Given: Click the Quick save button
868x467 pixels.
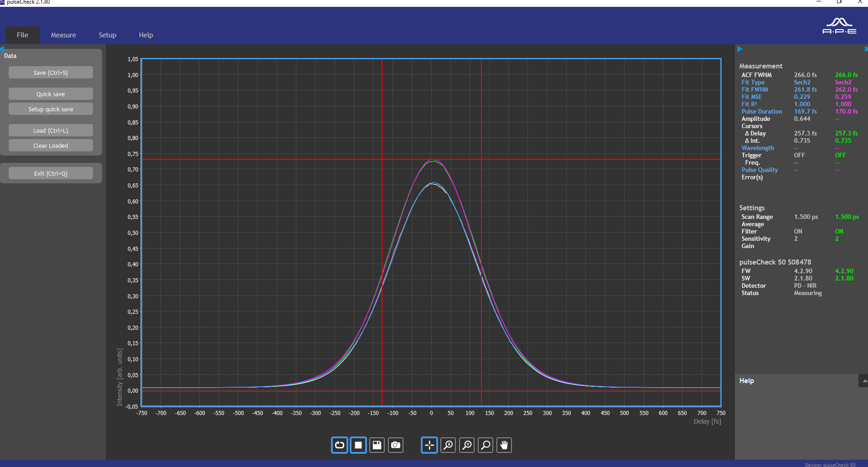Looking at the screenshot, I should [51, 94].
